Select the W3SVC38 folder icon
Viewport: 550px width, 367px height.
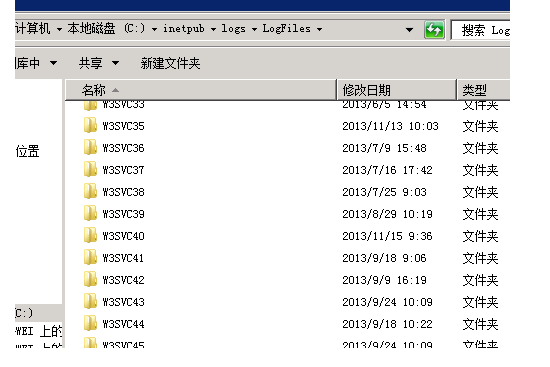(x=90, y=192)
